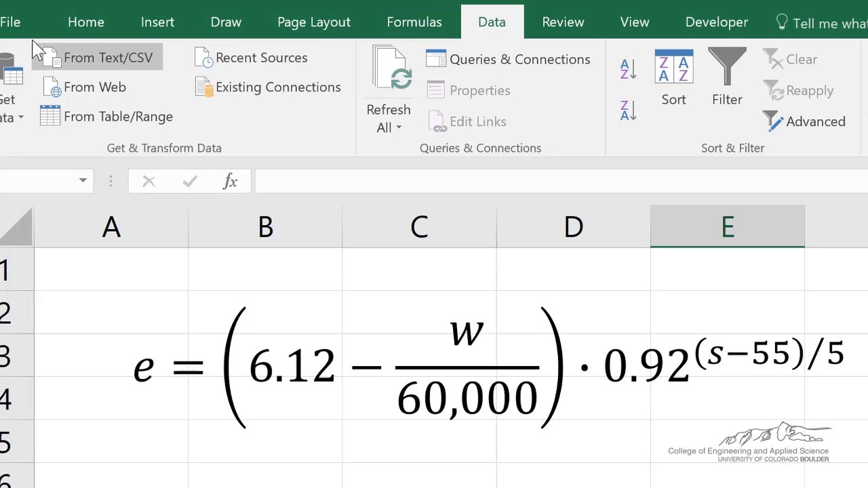Sort A to Z ascending
Screen dimensions: 868x488
point(628,68)
